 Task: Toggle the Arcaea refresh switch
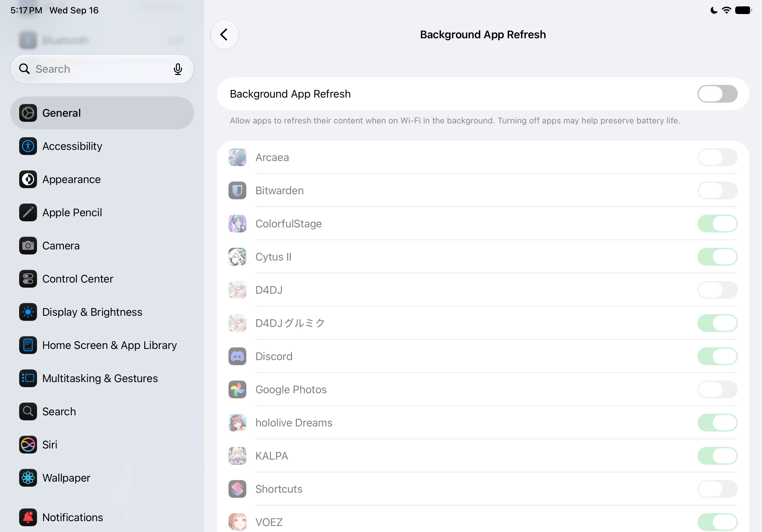717,157
